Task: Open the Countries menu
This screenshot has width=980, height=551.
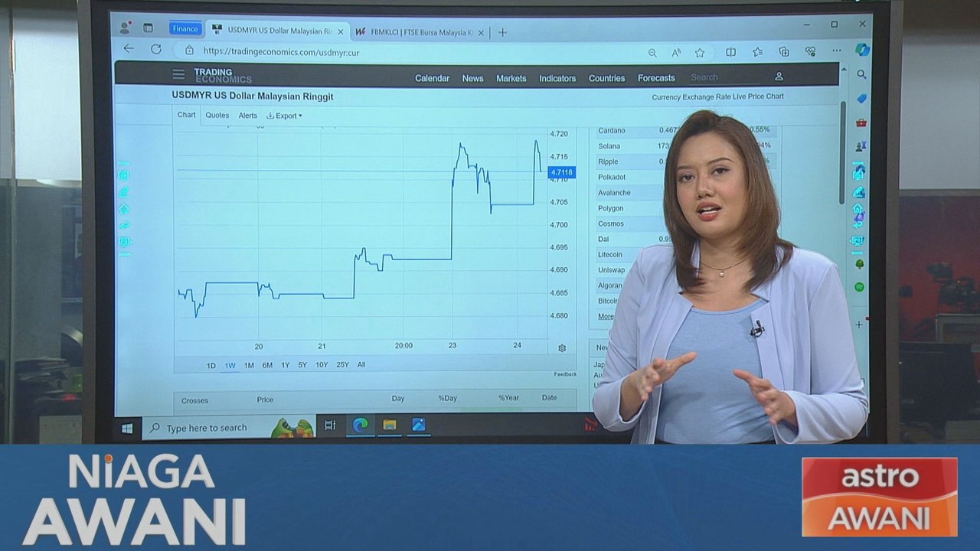Action: pyautogui.click(x=606, y=78)
